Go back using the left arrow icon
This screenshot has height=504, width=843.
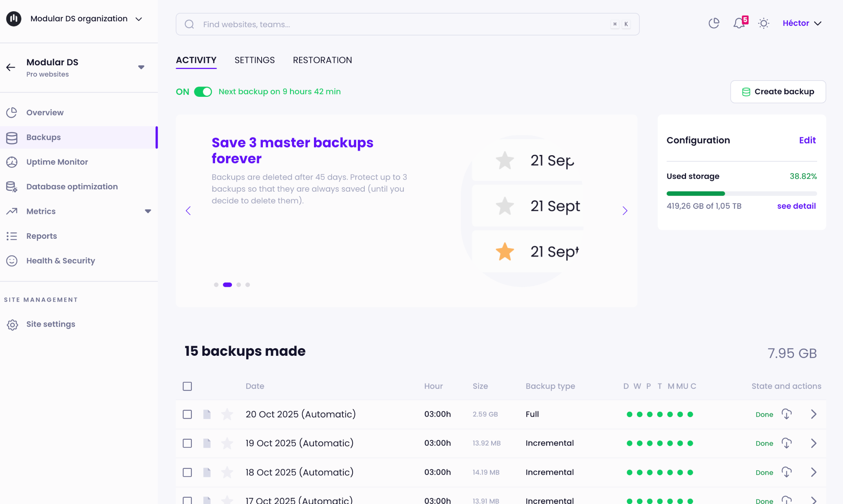(11, 67)
